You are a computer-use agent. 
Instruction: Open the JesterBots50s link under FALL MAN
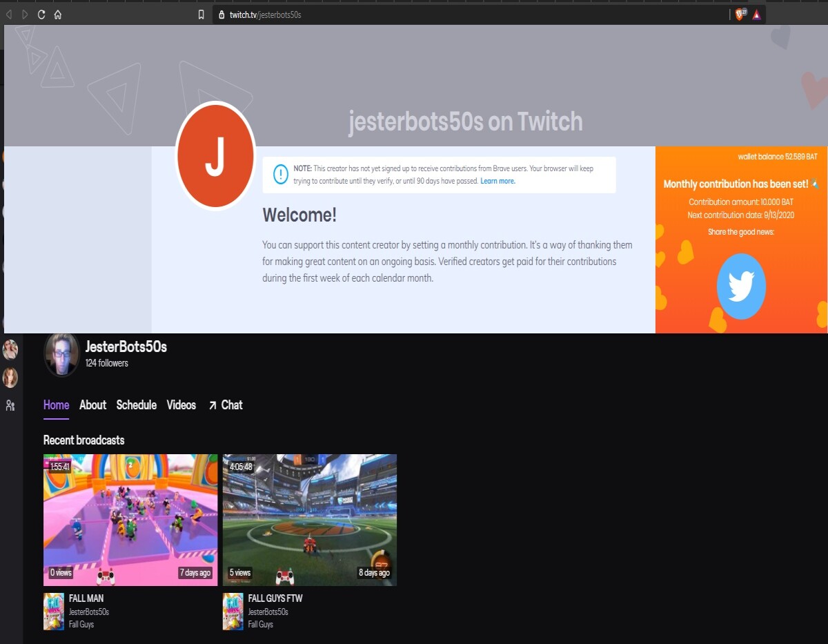coord(89,612)
